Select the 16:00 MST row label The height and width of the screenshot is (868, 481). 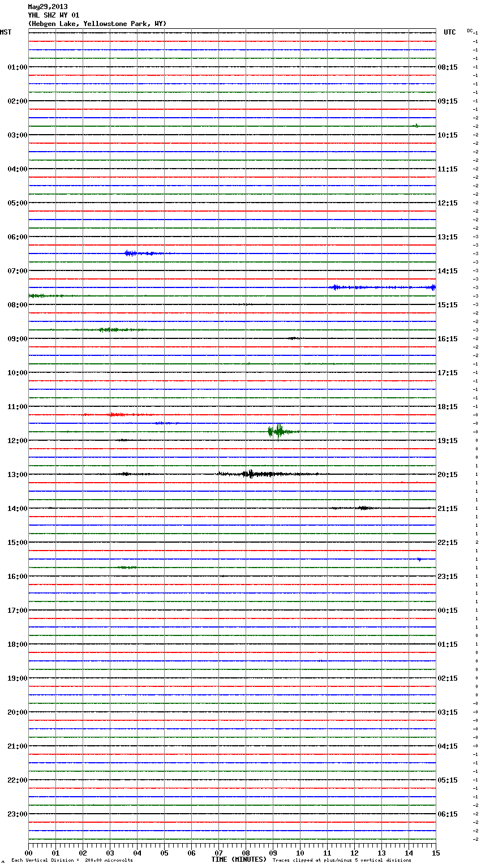tap(18, 577)
